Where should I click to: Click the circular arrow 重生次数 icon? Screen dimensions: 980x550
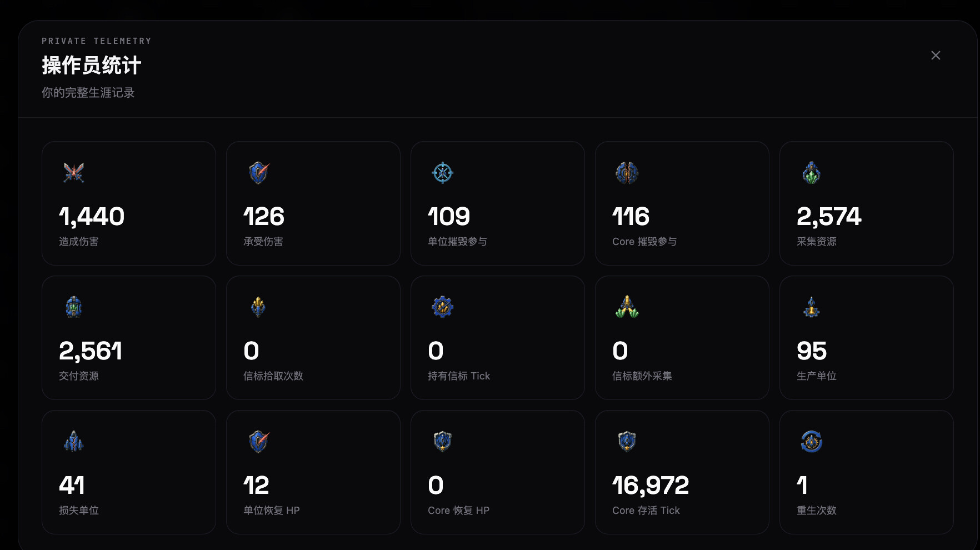(811, 442)
